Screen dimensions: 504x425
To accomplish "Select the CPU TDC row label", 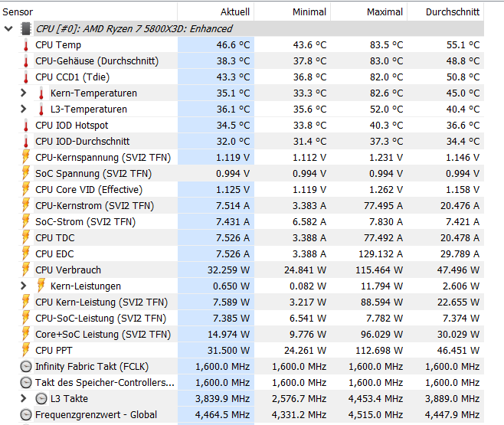I will pyautogui.click(x=55, y=237).
